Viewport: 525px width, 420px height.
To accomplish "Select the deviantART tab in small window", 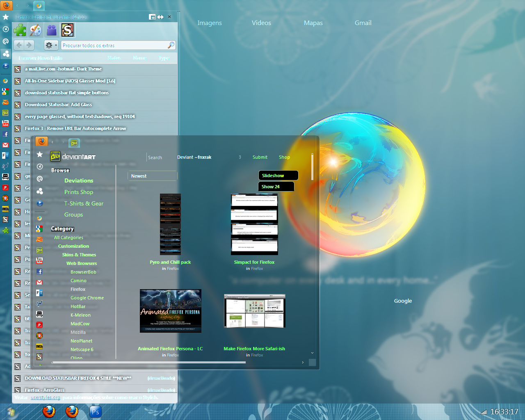I will (74, 143).
